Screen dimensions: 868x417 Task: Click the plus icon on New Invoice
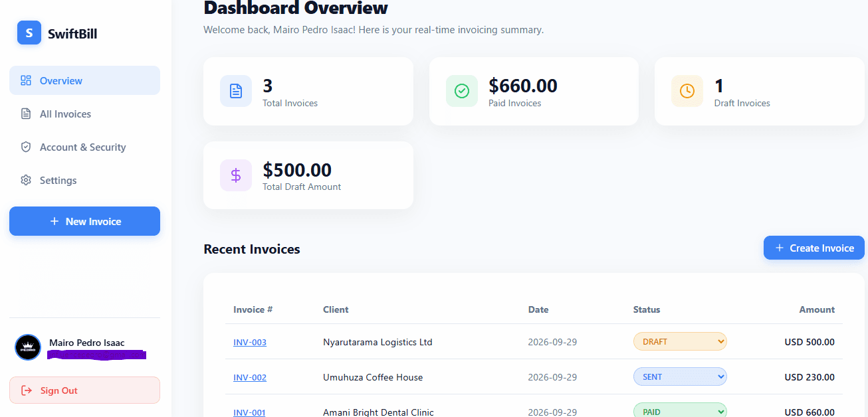coord(54,221)
